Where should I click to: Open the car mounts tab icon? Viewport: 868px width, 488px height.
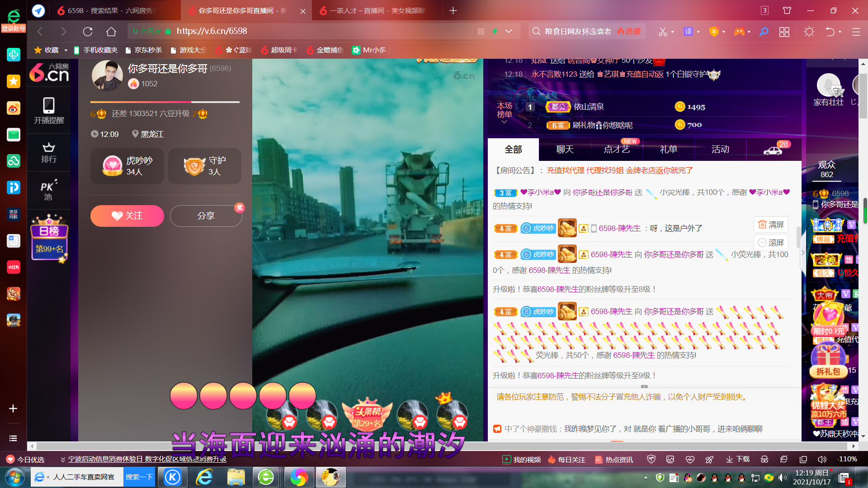[x=773, y=150]
